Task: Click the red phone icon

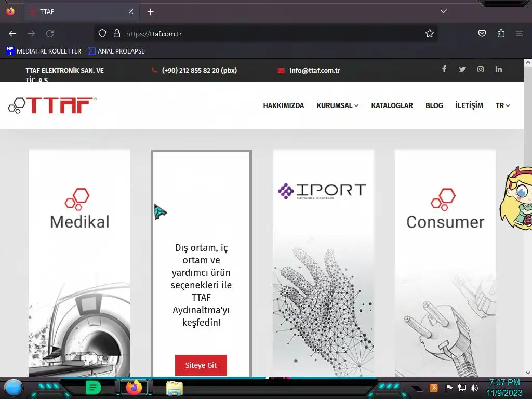Action: 154,70
